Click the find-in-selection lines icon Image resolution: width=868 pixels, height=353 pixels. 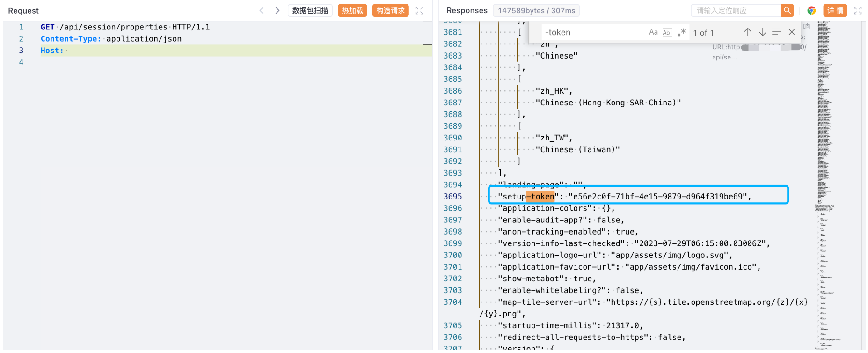pos(777,32)
